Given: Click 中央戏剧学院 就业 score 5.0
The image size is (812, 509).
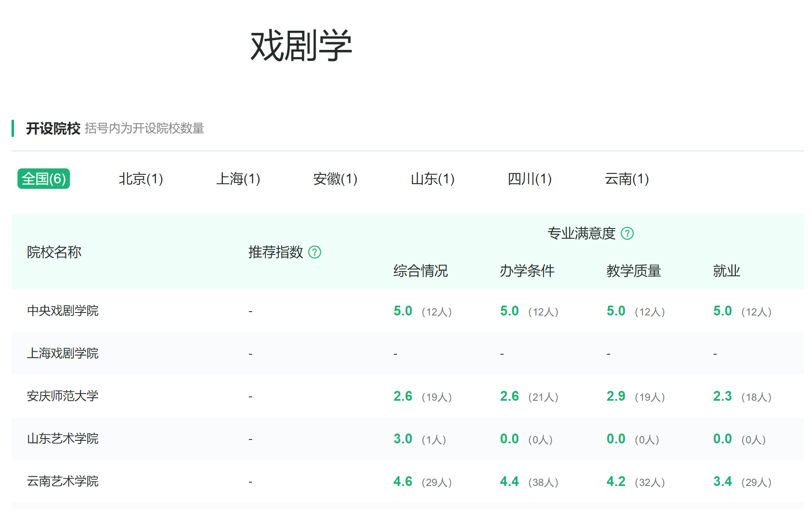Looking at the screenshot, I should click(x=722, y=311).
